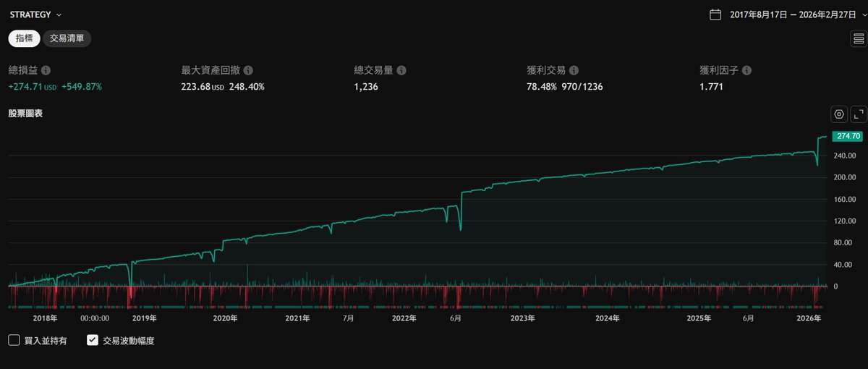
Task: Select the +274.71 USD total profit value
Action: (33, 87)
